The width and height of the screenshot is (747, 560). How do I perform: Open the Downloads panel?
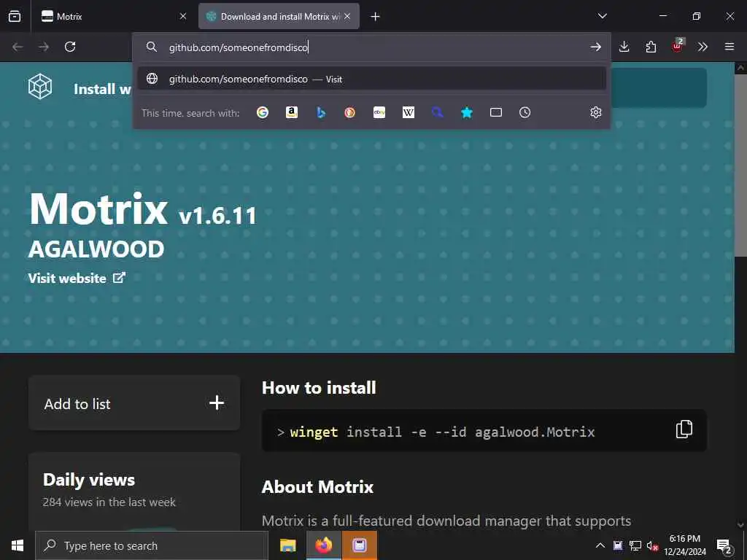[624, 47]
